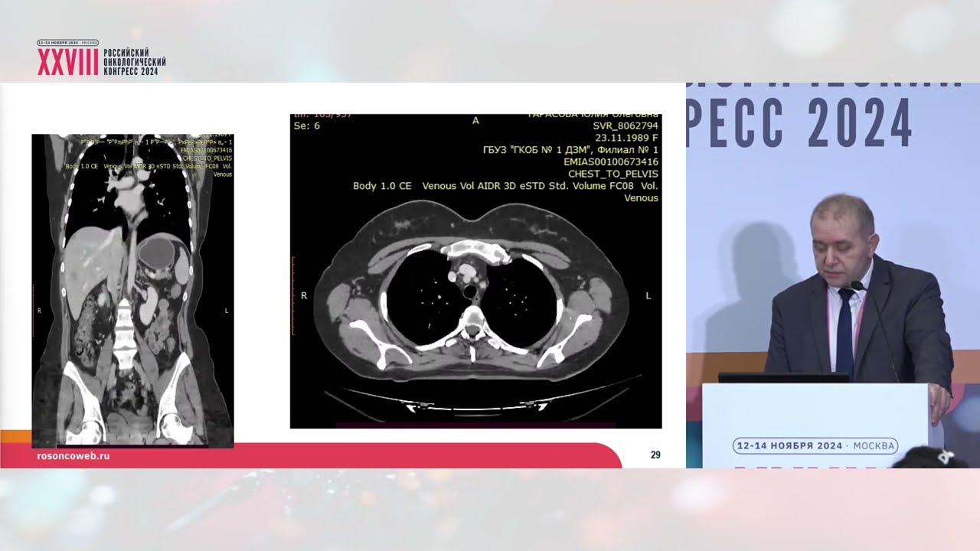Image resolution: width=980 pixels, height=551 pixels.
Task: Click CHEST_TO_PELVIS label on the axial scan
Action: click(x=613, y=174)
